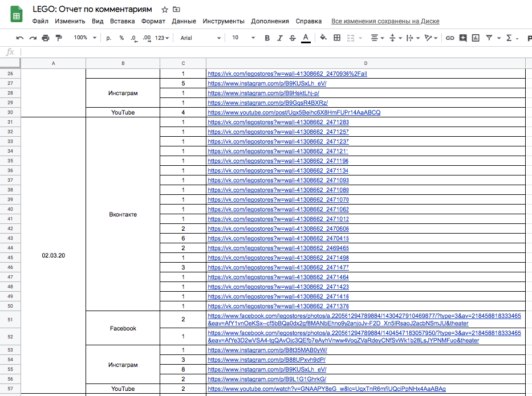Star this LEGO report document
The width and height of the screenshot is (532, 396).
(165, 10)
